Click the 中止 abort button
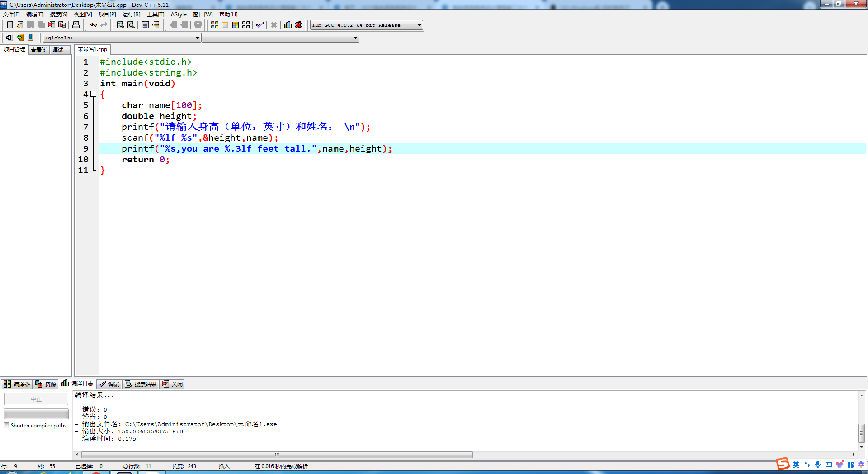This screenshot has width=868, height=474. 36,399
